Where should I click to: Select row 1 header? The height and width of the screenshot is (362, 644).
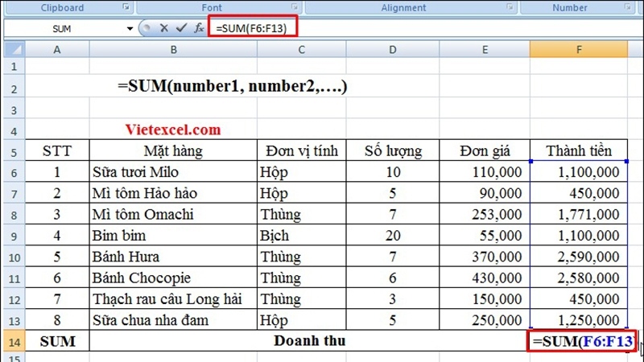click(14, 66)
